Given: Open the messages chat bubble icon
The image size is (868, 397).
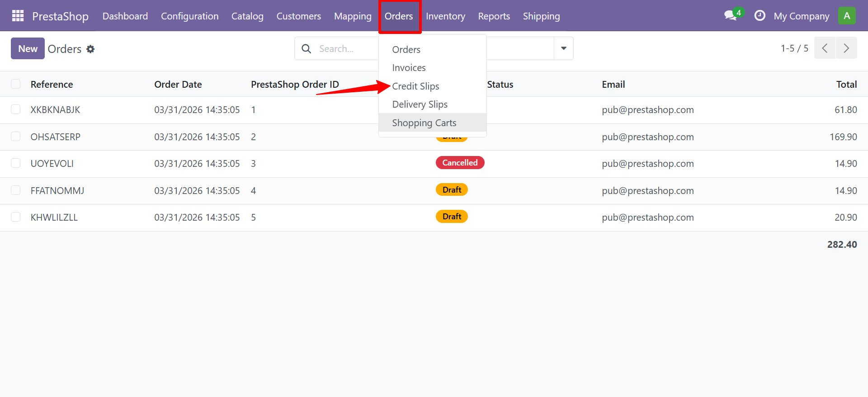Looking at the screenshot, I should tap(731, 16).
